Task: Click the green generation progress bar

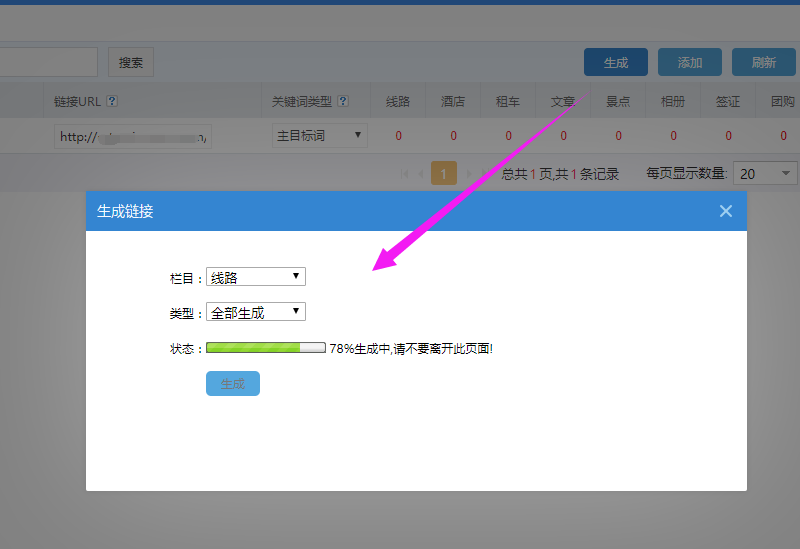Action: click(265, 348)
